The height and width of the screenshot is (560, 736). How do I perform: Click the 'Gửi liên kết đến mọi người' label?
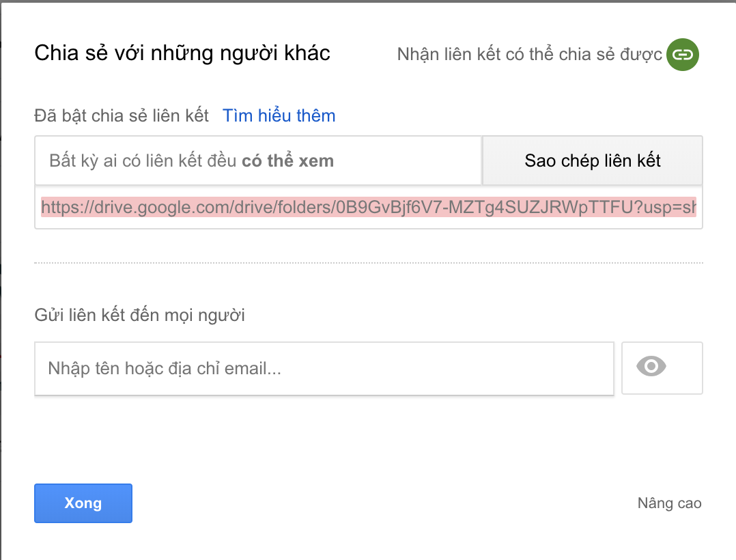tap(139, 315)
